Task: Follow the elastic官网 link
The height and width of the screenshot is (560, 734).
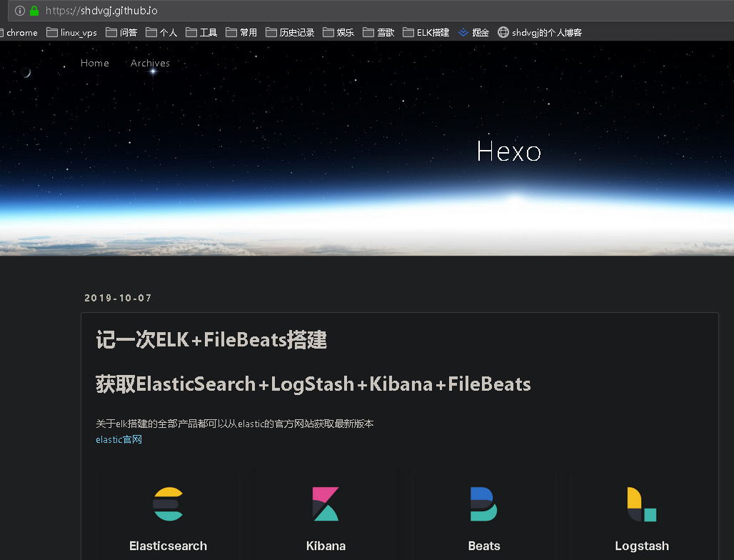Action: point(119,439)
